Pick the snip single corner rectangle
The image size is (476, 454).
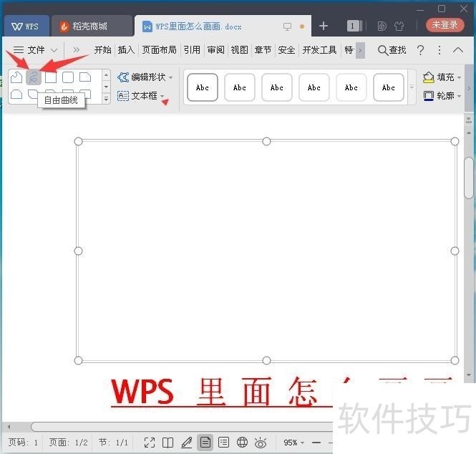[x=85, y=77]
